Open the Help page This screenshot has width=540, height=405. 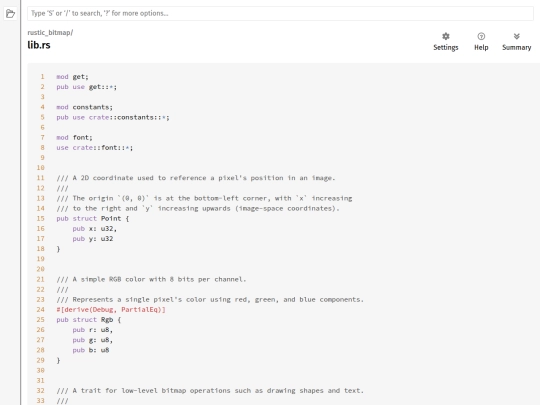point(481,42)
